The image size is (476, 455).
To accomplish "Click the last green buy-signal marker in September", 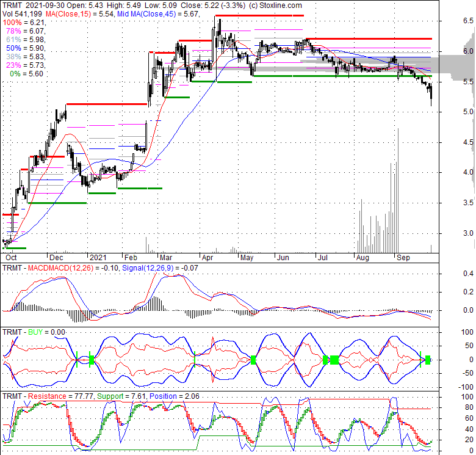I will [428, 360].
